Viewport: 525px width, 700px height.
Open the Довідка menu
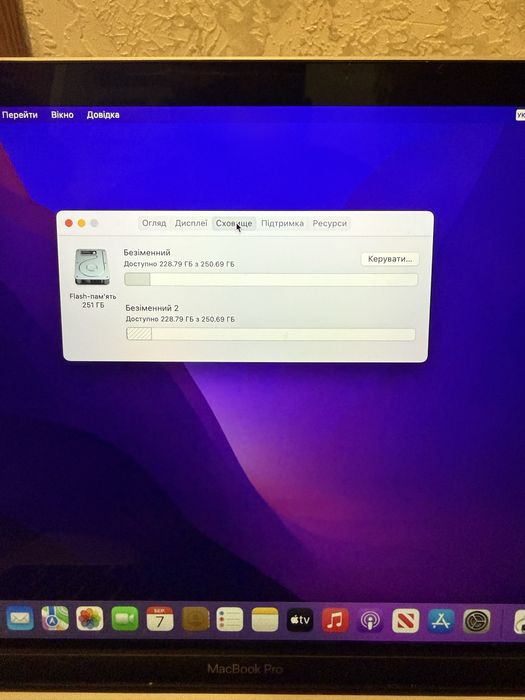click(103, 115)
